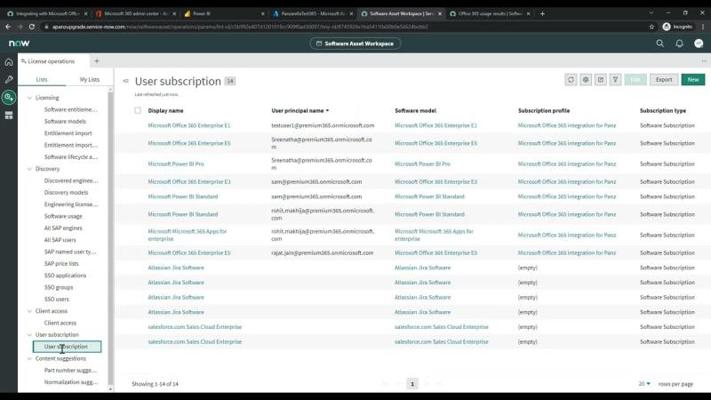Open SSO groups list item

coord(58,287)
